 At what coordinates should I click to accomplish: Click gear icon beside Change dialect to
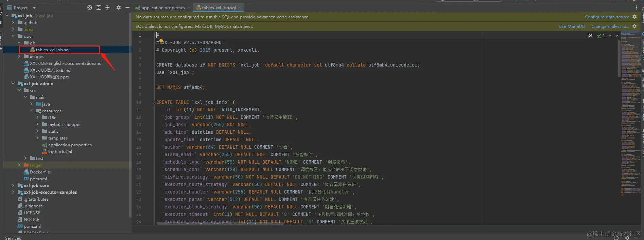pos(634,26)
